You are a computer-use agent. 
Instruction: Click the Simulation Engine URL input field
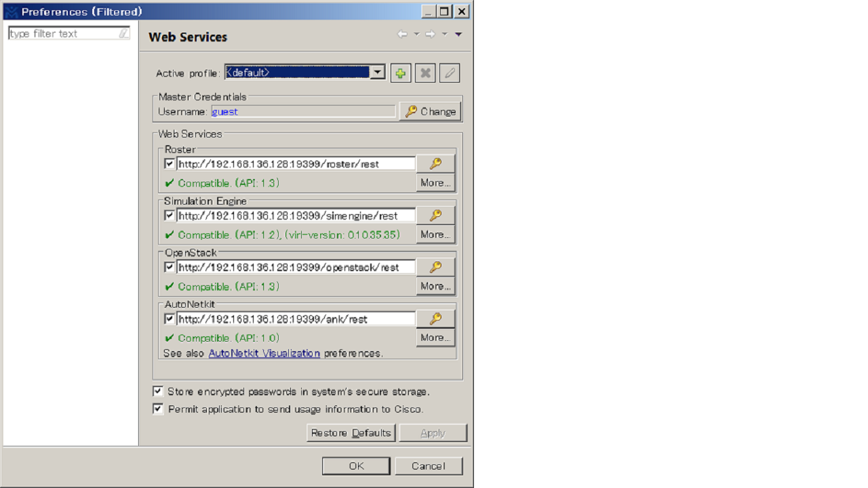296,215
